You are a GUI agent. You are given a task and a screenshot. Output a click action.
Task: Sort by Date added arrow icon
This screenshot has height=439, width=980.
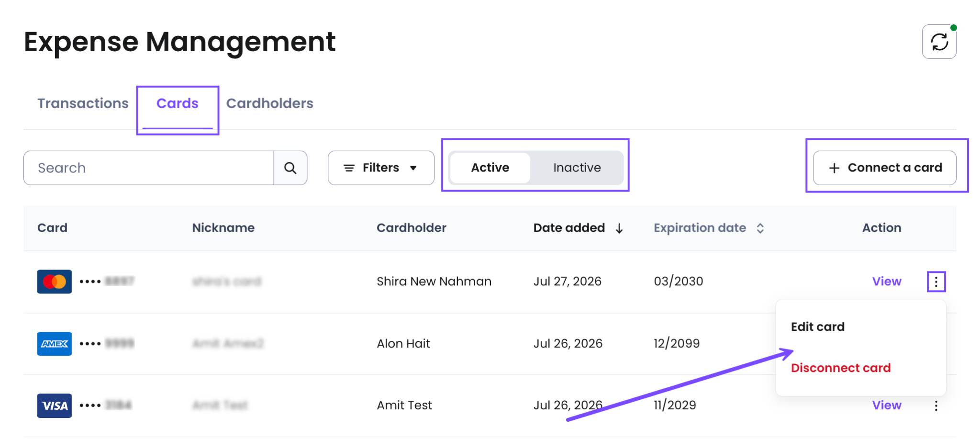point(619,228)
